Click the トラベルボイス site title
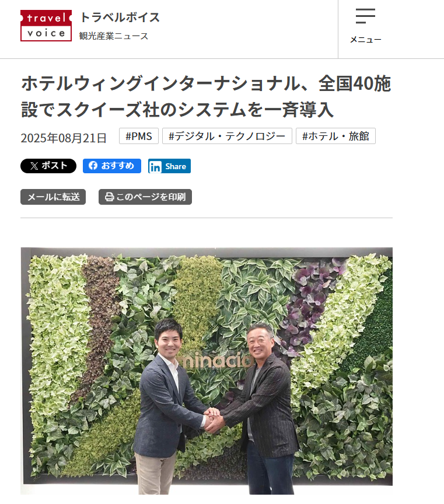Screen dimensions: 444x504 click(120, 17)
